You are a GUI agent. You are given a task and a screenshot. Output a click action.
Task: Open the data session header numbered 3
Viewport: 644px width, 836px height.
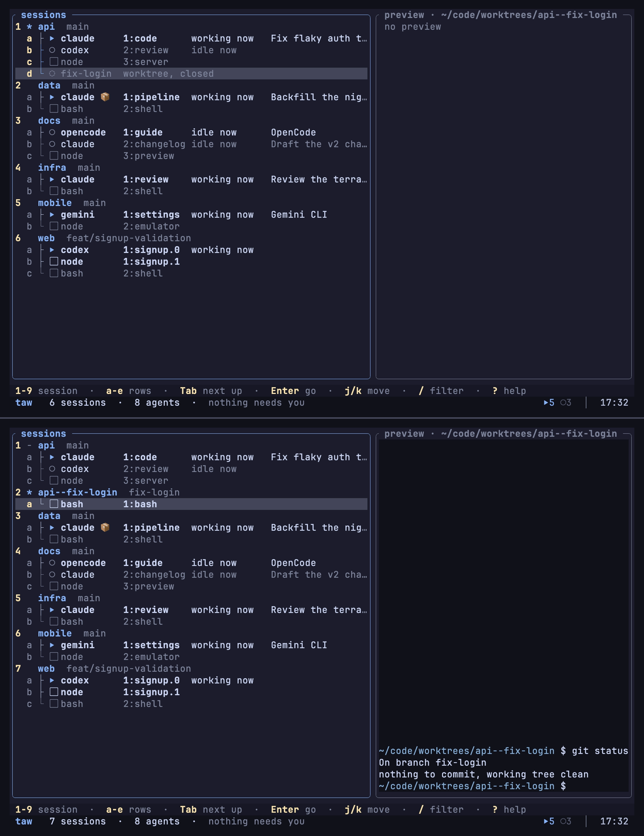pyautogui.click(x=191, y=516)
